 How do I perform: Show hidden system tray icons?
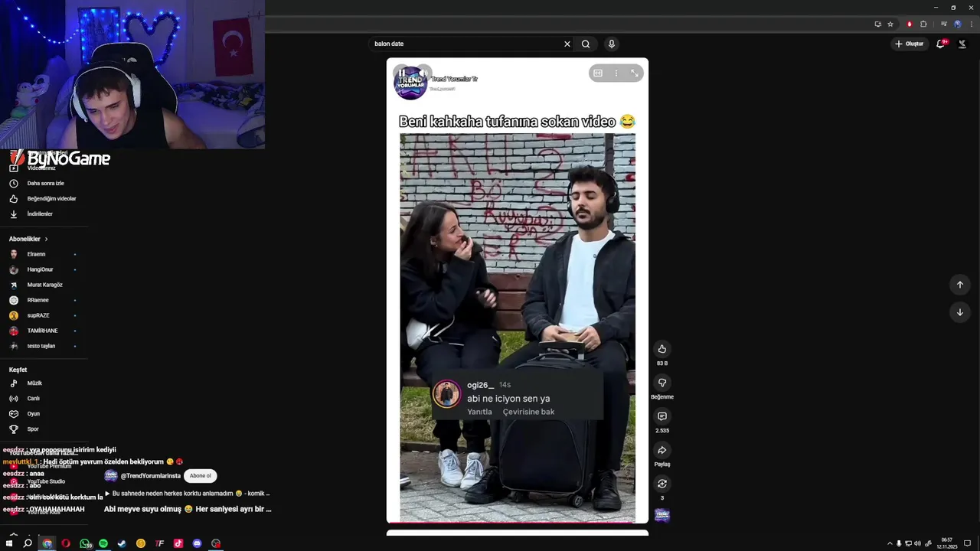[x=890, y=543]
